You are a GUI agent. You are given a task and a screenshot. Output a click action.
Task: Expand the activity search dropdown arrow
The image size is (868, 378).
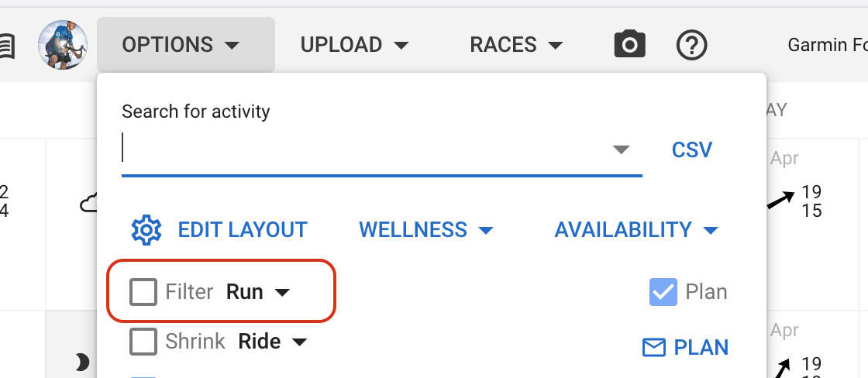621,149
